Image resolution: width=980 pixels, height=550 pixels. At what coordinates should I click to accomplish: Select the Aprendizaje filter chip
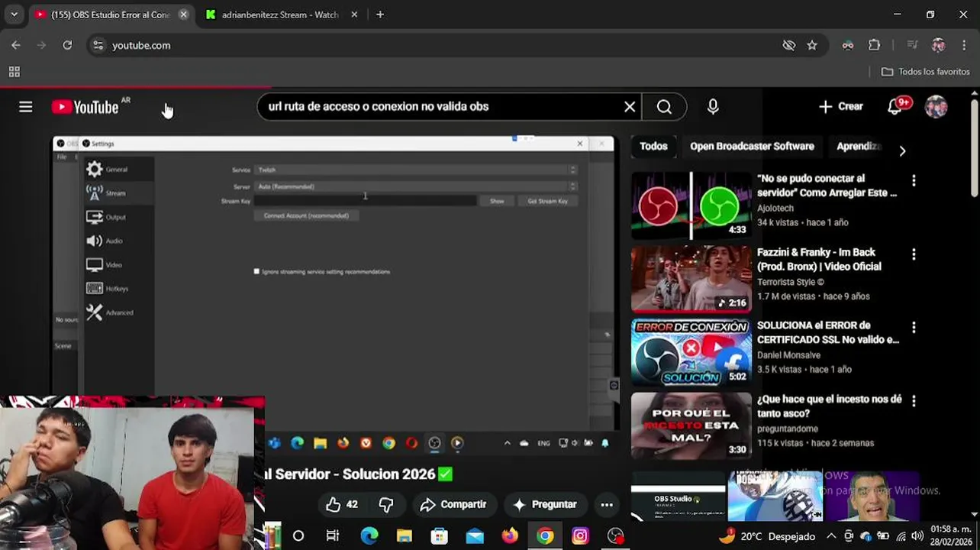(859, 146)
